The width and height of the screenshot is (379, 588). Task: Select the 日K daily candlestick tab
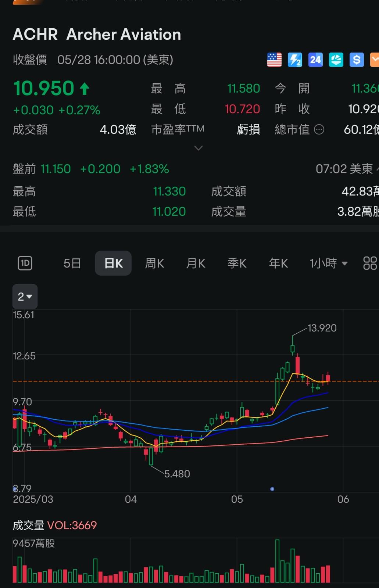coord(113,263)
